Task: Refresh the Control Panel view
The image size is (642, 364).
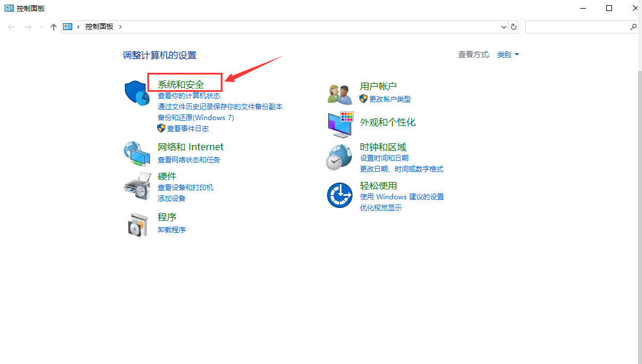Action: [x=514, y=27]
